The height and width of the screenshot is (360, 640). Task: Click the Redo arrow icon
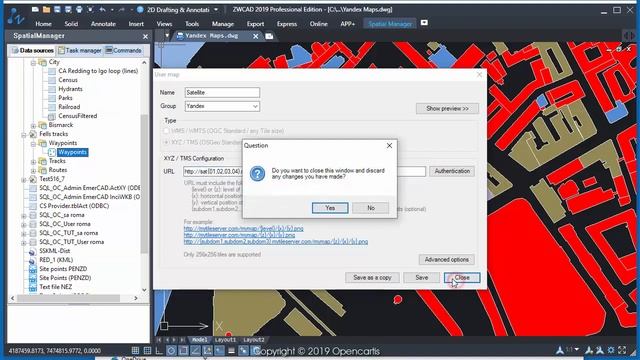(122, 9)
